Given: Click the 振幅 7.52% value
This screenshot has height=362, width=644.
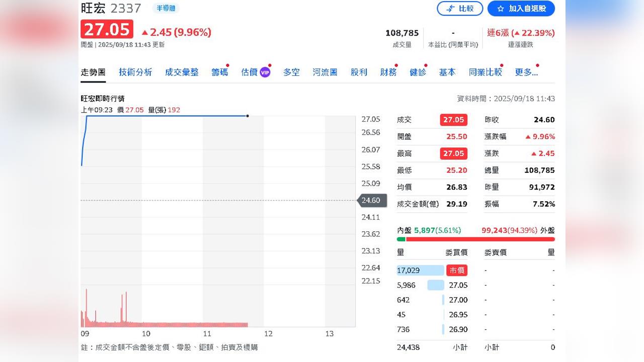Looking at the screenshot, I should click(x=544, y=204).
